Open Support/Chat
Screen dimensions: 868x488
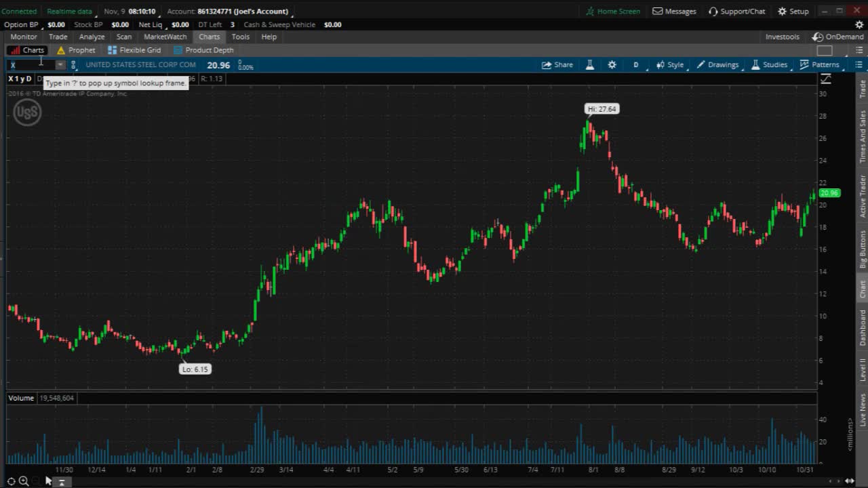point(736,12)
